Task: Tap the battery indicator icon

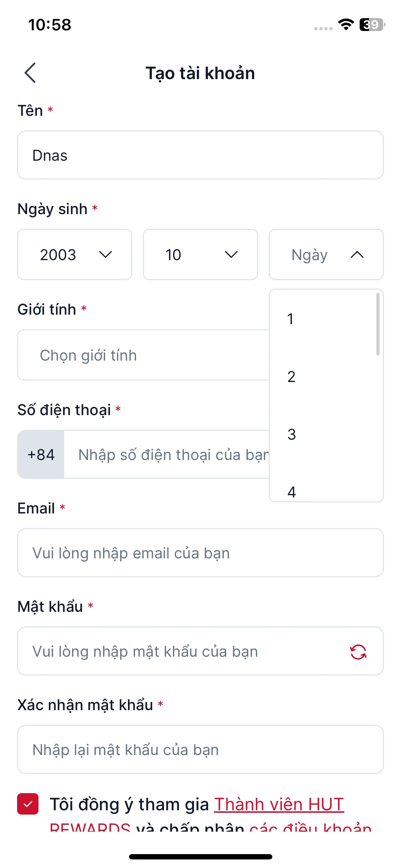Action: coord(372,25)
